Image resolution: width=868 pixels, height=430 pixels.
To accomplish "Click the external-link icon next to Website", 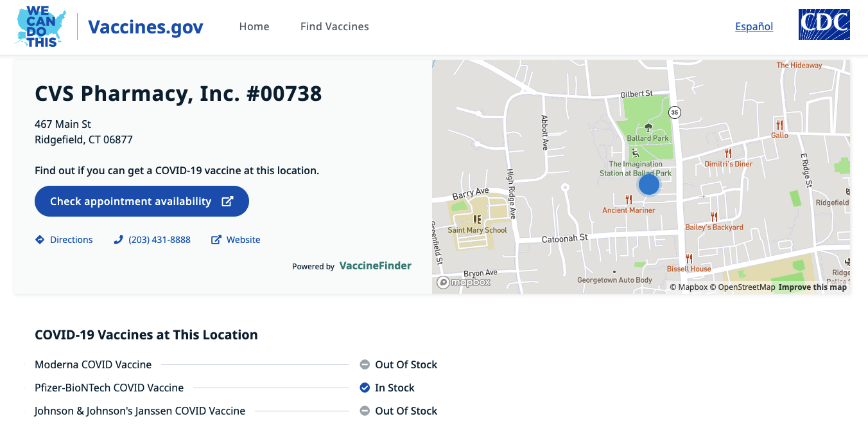I will pos(216,240).
